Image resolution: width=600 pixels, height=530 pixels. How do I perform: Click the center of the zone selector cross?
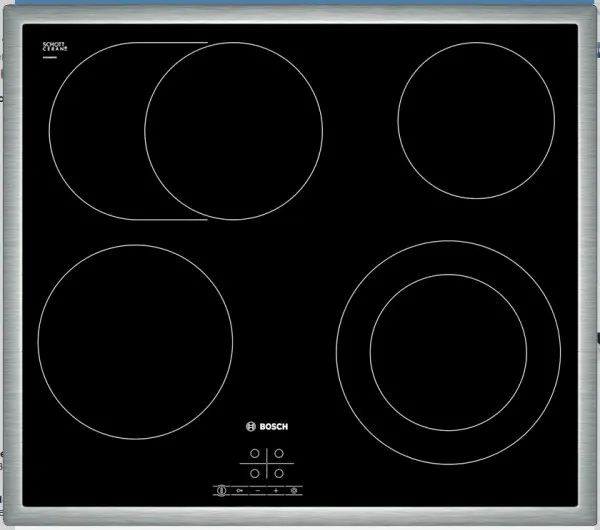point(268,465)
